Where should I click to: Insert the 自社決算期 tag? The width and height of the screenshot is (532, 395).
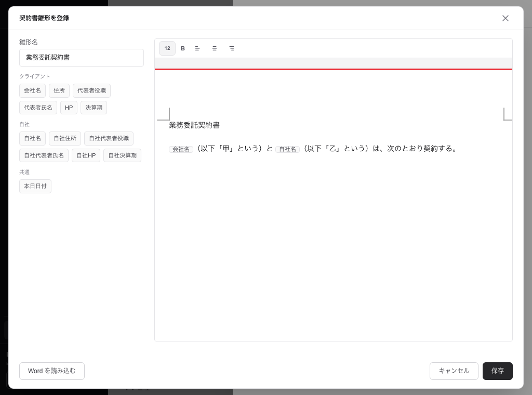[122, 155]
